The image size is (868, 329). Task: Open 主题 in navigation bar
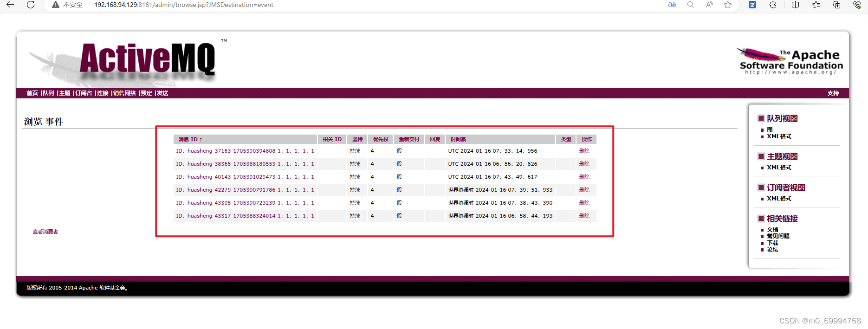(65, 93)
